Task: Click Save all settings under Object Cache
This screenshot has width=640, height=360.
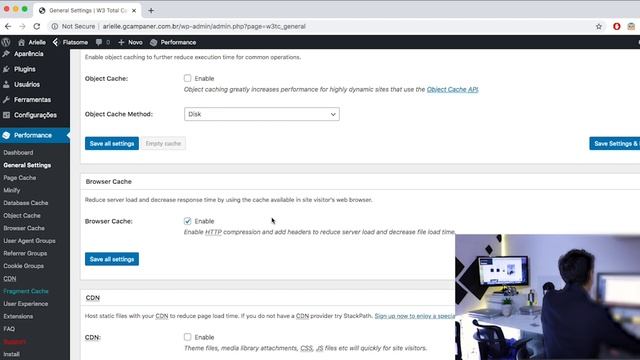Action: pyautogui.click(x=112, y=144)
